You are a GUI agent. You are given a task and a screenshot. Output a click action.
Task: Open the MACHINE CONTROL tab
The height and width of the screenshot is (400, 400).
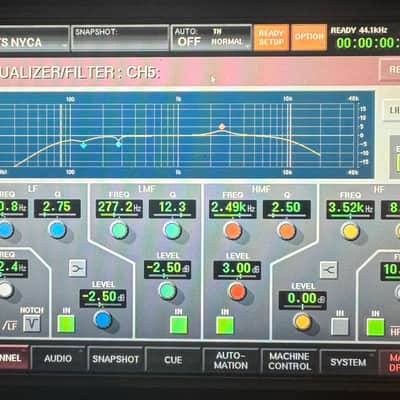[x=289, y=361]
